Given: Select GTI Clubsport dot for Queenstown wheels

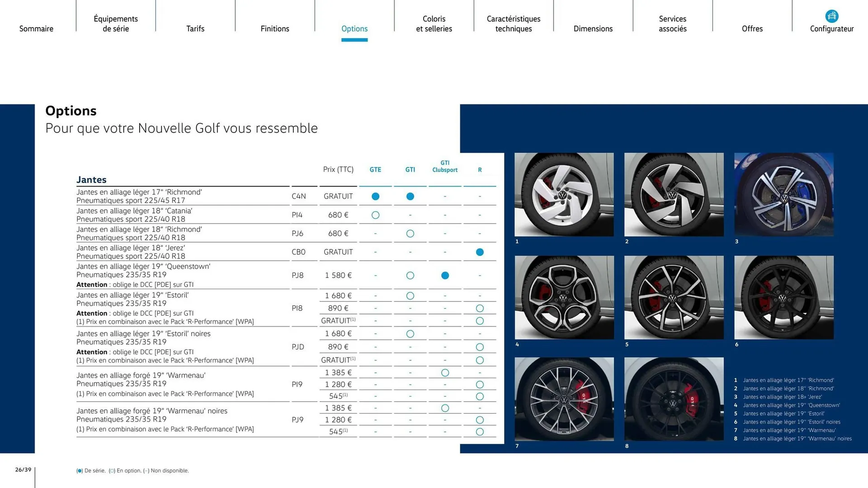Looking at the screenshot, I should pos(445,275).
